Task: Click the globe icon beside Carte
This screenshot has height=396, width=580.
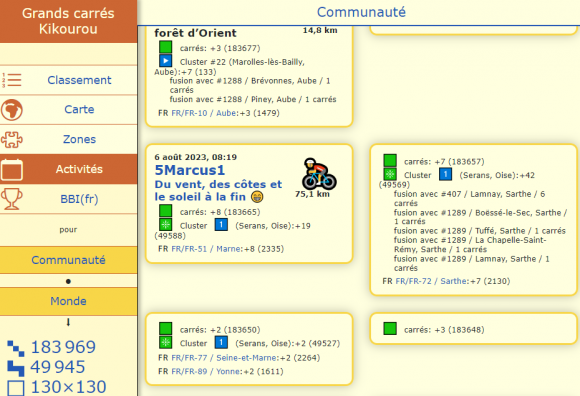Action: [x=12, y=110]
